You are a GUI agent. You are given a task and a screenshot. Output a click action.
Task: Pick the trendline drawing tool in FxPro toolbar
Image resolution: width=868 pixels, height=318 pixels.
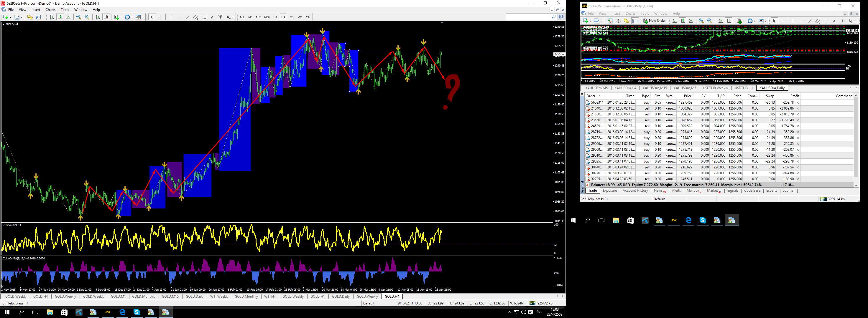(x=187, y=17)
